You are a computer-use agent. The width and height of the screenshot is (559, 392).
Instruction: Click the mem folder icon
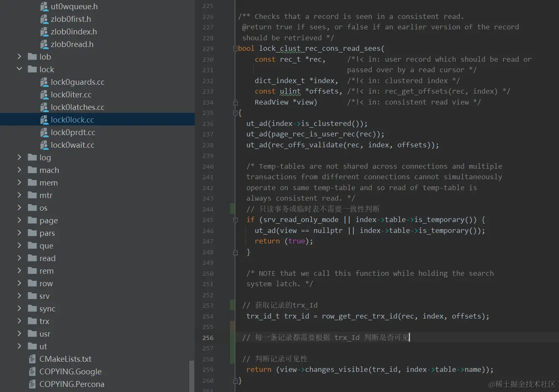coord(32,183)
